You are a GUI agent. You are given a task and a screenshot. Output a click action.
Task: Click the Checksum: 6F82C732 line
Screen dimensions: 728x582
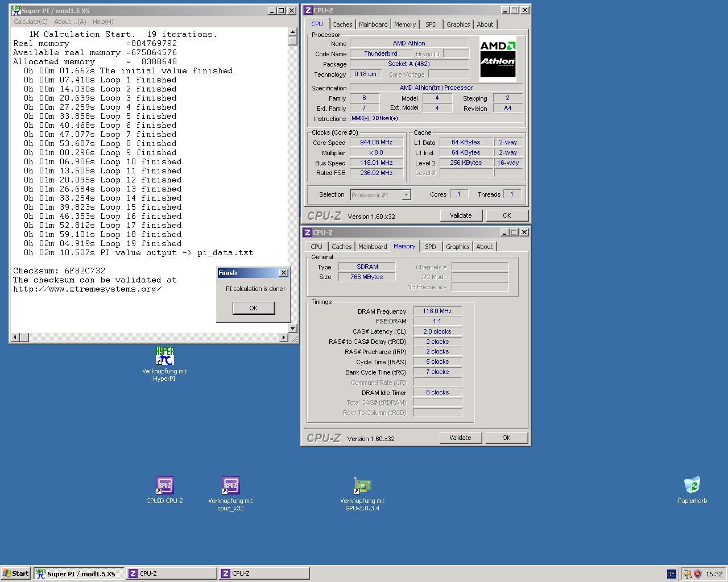[59, 271]
